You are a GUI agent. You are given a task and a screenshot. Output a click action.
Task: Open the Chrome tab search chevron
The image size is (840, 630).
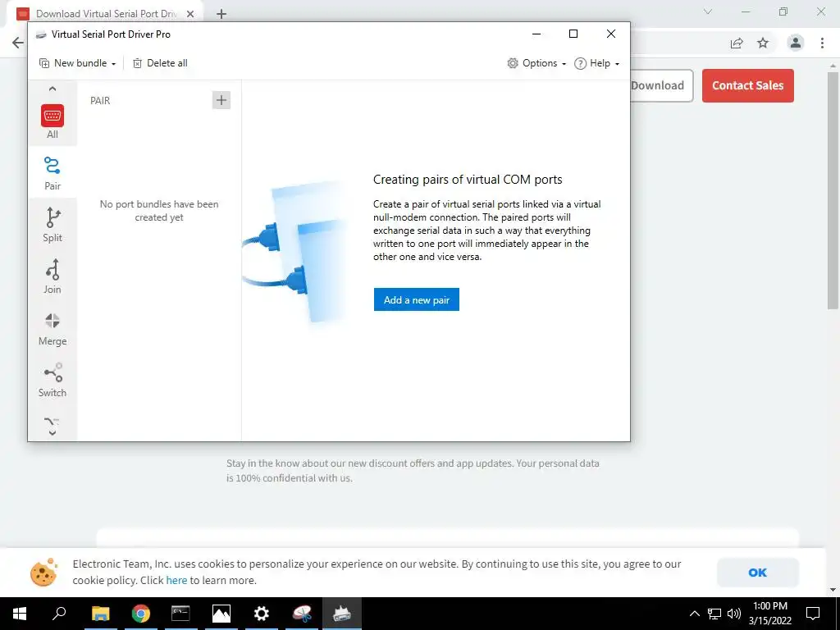pos(708,11)
